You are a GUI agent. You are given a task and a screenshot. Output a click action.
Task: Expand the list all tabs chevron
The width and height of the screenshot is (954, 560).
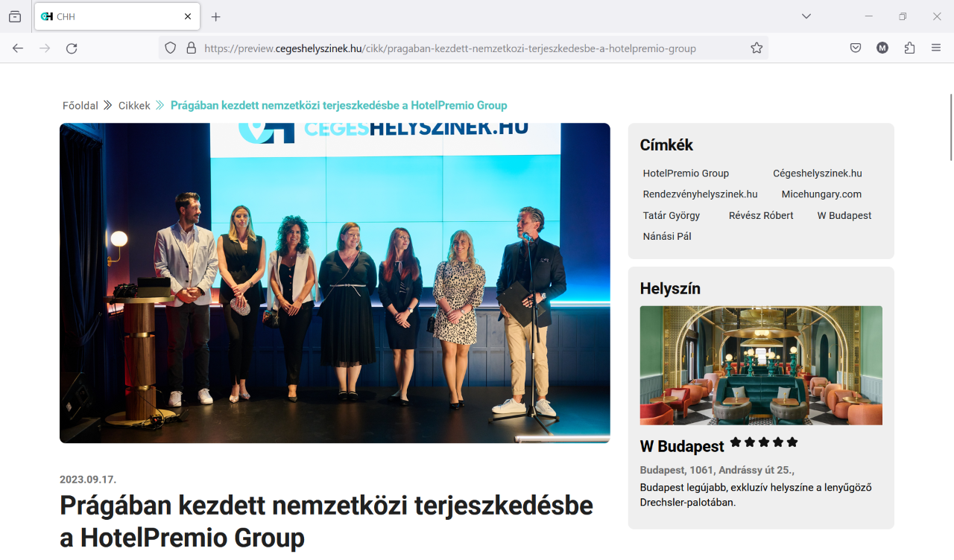(x=806, y=16)
